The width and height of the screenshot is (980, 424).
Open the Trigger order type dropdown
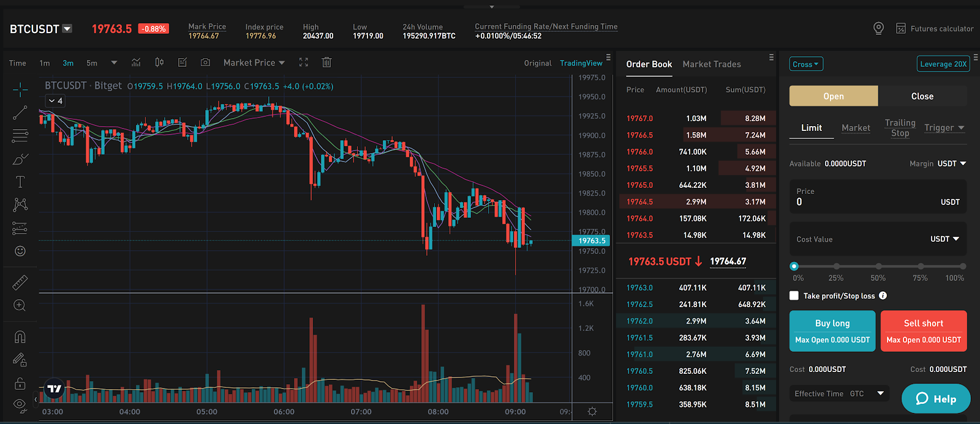pos(944,127)
